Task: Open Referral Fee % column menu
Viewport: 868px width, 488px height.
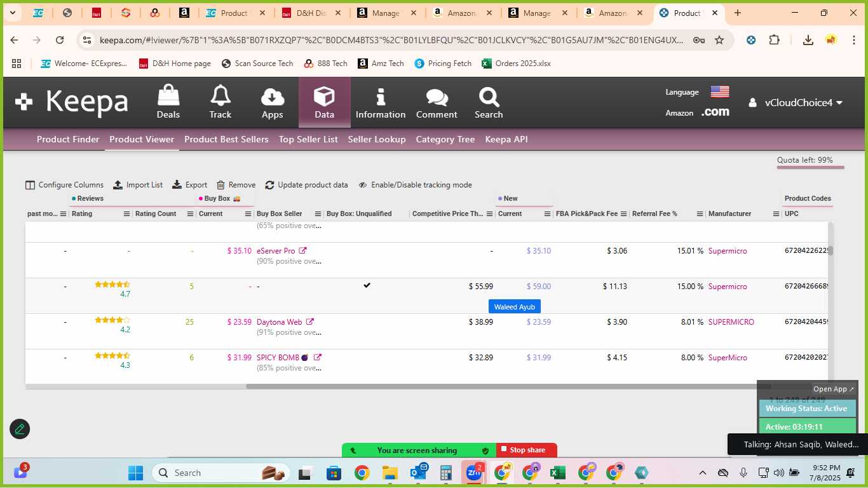Action: click(x=700, y=214)
